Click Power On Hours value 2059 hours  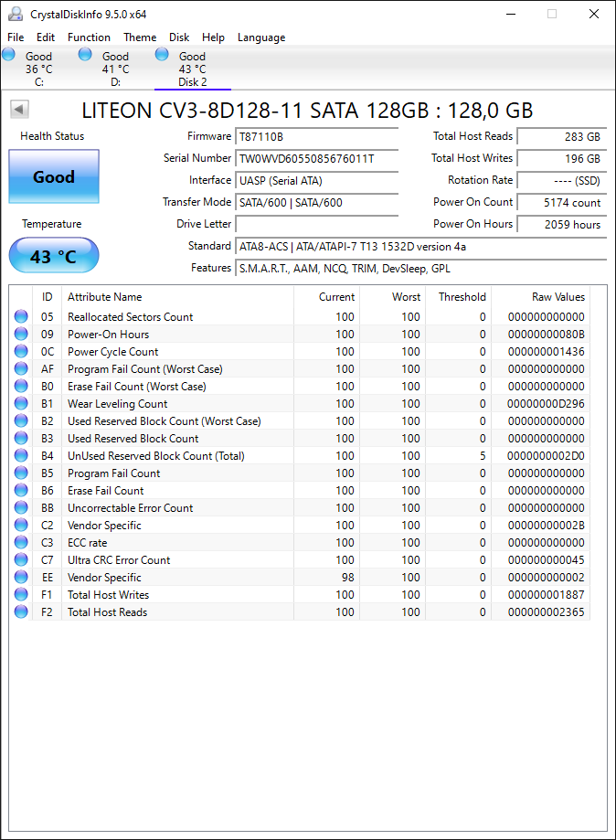pos(562,225)
